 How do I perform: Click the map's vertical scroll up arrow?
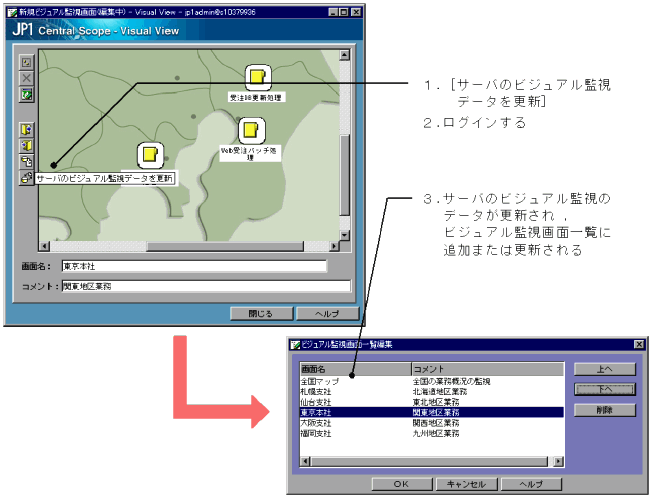pyautogui.click(x=345, y=55)
